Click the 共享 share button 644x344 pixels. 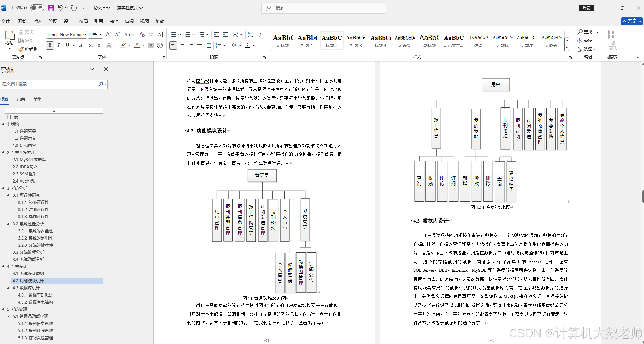click(x=632, y=21)
